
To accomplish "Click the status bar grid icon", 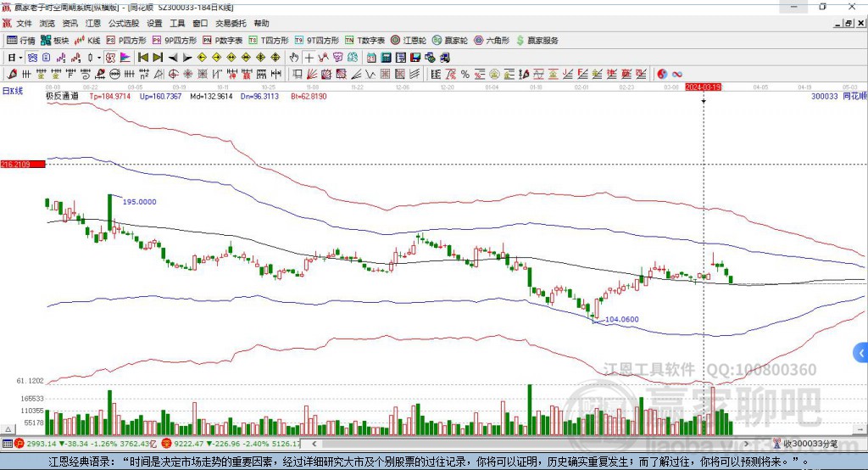I will [7, 444].
